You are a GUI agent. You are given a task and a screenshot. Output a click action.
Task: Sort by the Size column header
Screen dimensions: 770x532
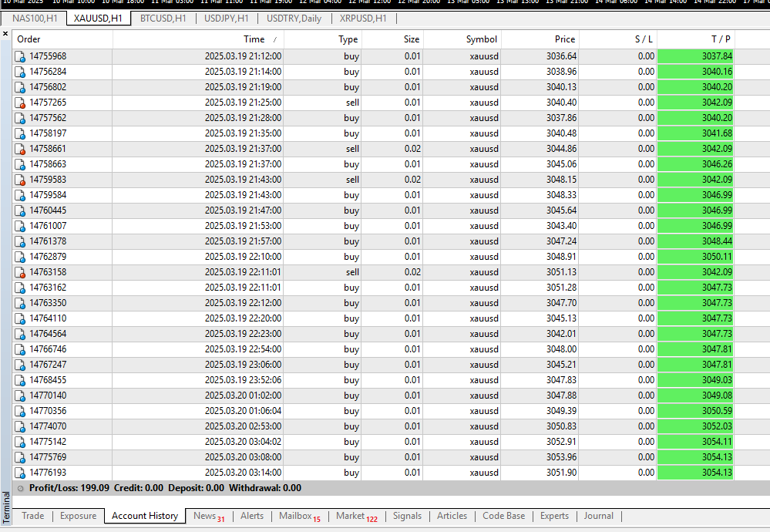[x=392, y=39]
